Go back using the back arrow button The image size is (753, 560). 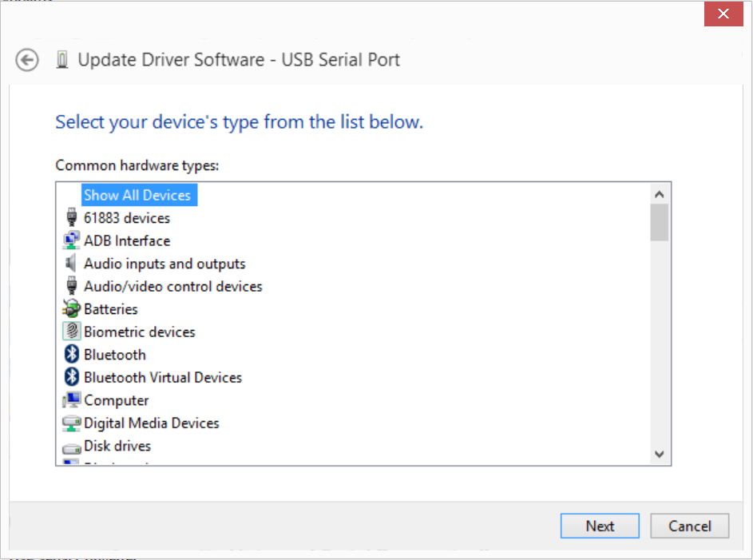(x=27, y=60)
